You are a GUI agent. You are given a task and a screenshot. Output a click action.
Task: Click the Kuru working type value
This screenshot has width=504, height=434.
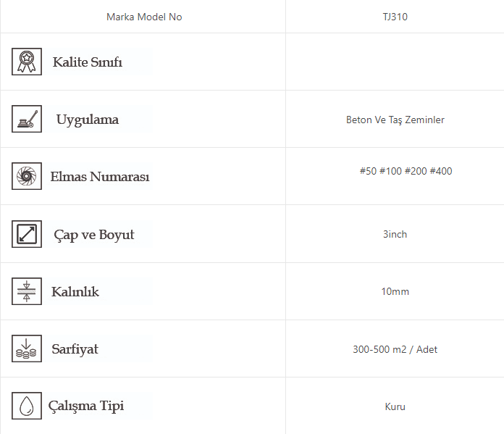pyautogui.click(x=395, y=406)
